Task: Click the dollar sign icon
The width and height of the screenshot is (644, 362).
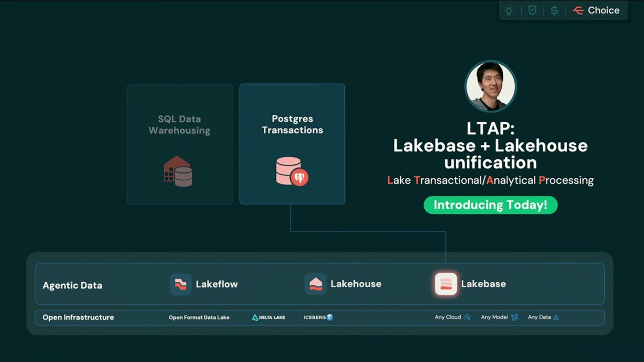Action: point(554,10)
